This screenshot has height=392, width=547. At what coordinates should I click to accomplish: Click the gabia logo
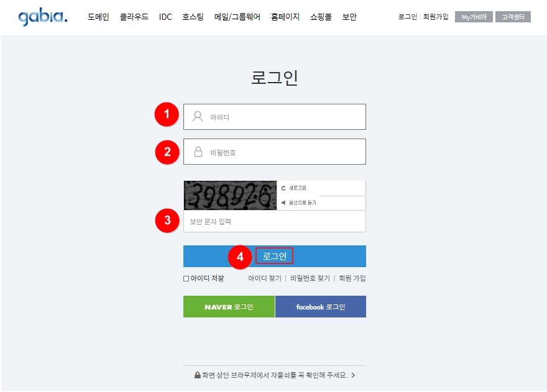(x=43, y=16)
